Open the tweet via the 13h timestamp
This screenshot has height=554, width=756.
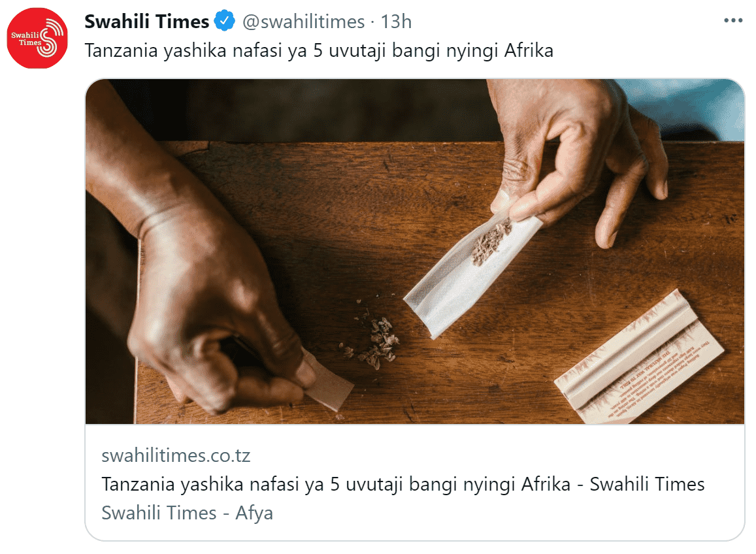[x=396, y=22]
